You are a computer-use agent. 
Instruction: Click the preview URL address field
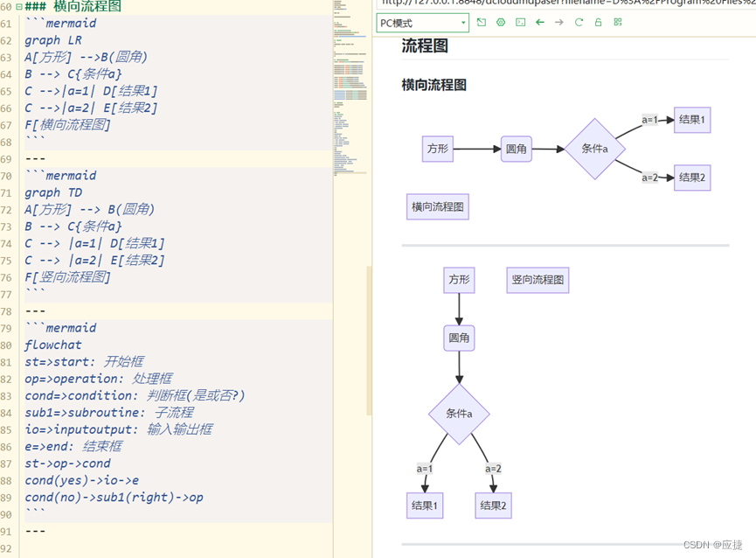point(566,3)
